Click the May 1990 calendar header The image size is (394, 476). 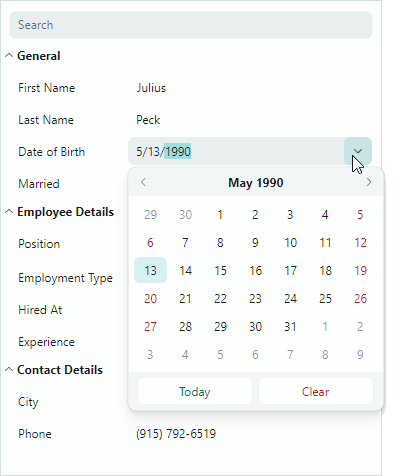coord(256,183)
